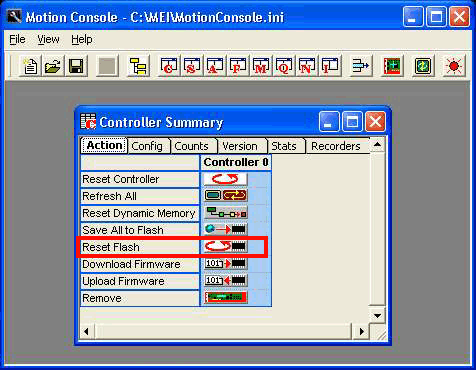
Task: Switch to the Recorders tab
Action: coord(336,146)
